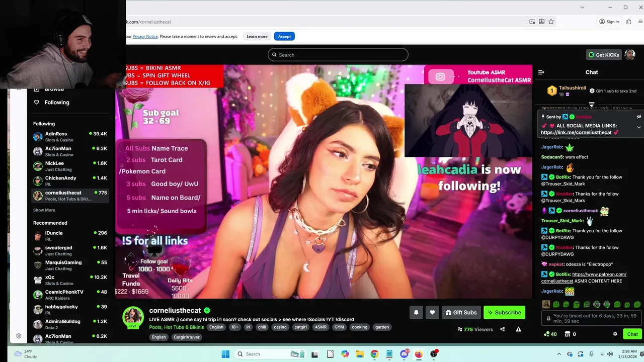
Task: Open the Firefox list-all-tabs chevron
Action: (582, 7)
